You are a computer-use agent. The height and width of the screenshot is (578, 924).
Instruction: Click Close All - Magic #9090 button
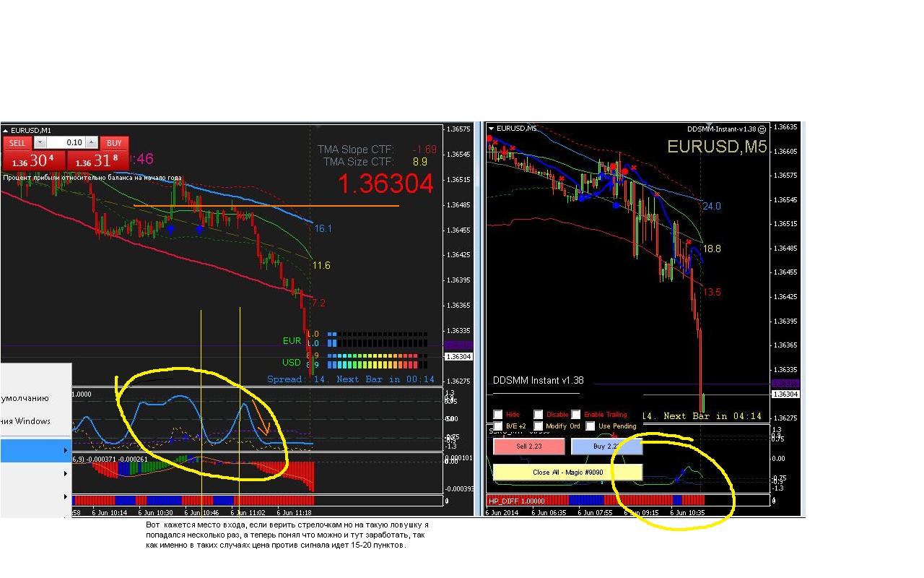pos(567,473)
